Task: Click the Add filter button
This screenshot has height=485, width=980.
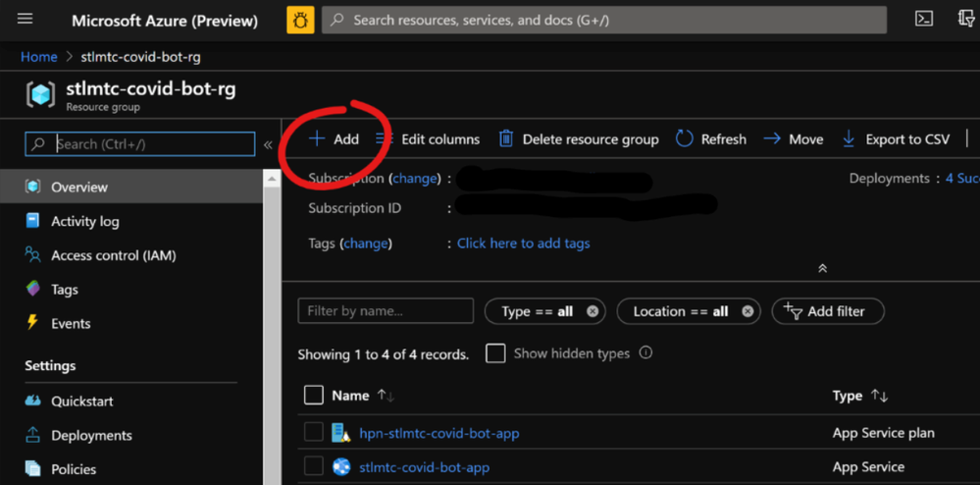Action: pos(828,311)
